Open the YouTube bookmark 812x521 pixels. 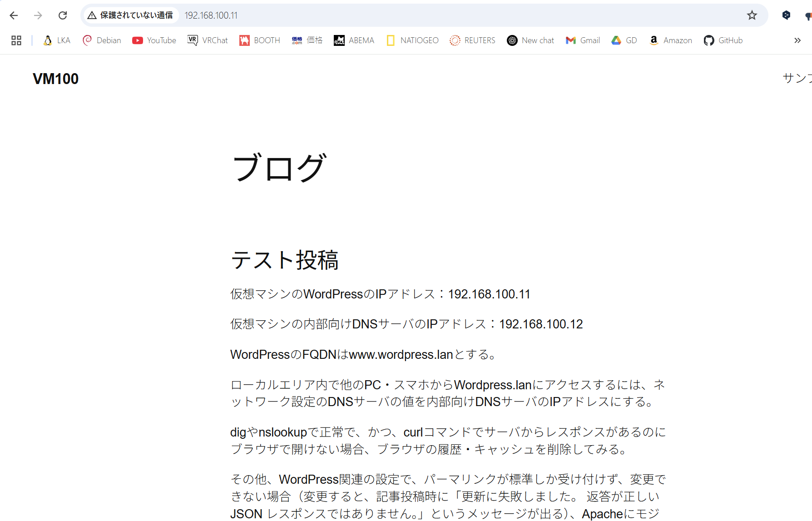154,40
